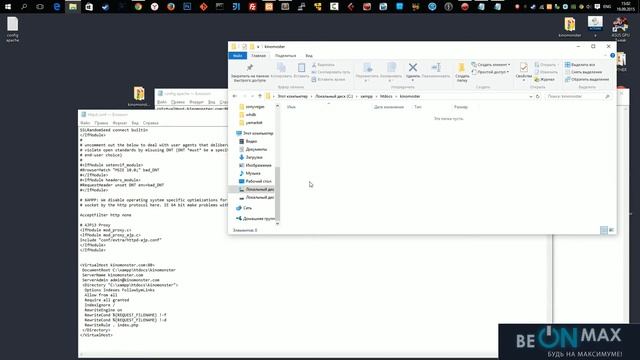This screenshot has height=360, width=640.
Task: Click Paste shortcut (Вставить ярлык) item
Action: click(x=328, y=80)
